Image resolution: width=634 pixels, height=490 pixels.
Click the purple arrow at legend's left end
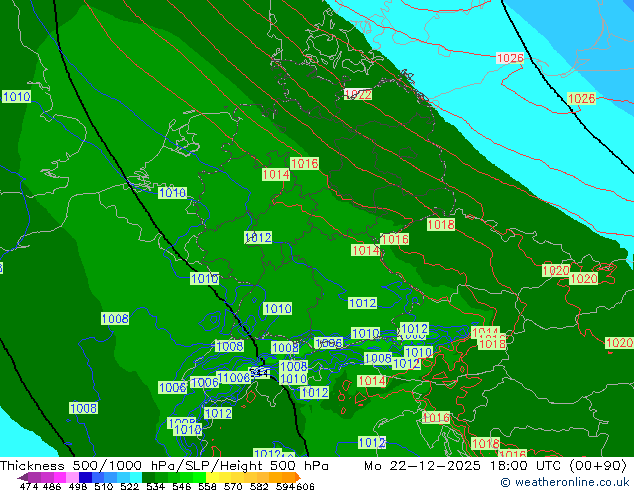[x=23, y=477]
